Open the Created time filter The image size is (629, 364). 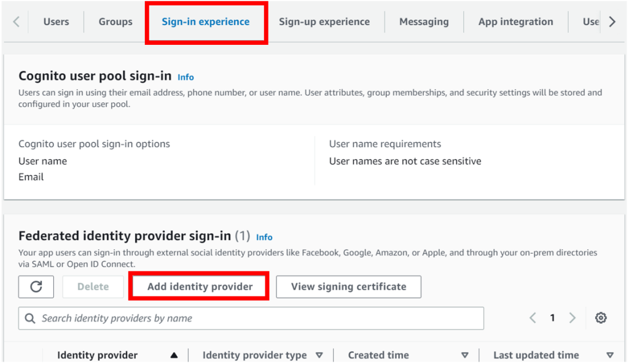tap(466, 355)
